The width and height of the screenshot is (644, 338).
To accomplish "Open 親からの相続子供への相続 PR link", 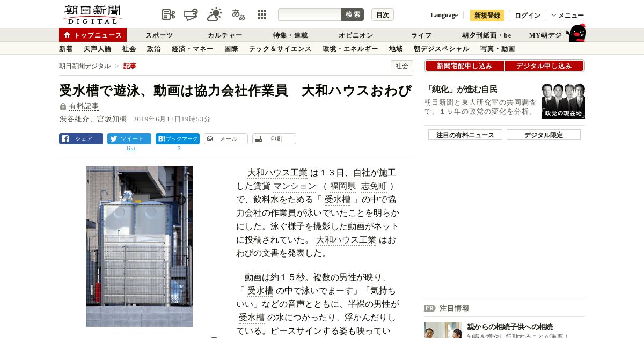I will tap(510, 327).
